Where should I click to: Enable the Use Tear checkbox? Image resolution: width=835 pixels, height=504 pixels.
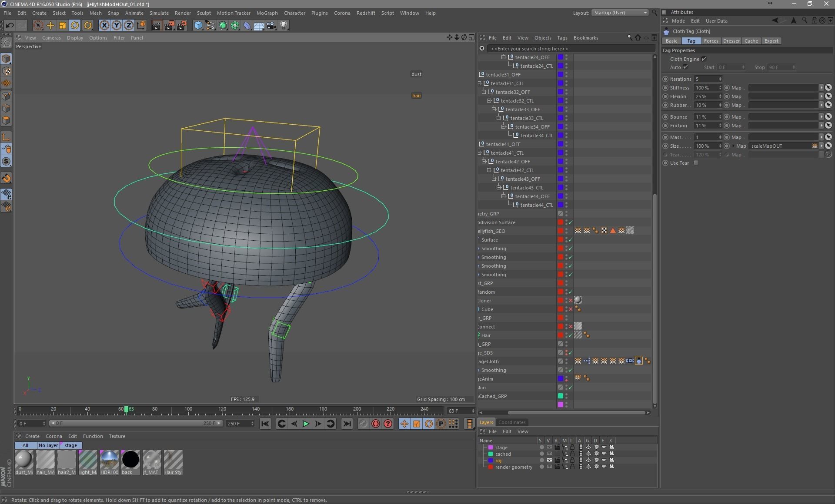coord(696,163)
